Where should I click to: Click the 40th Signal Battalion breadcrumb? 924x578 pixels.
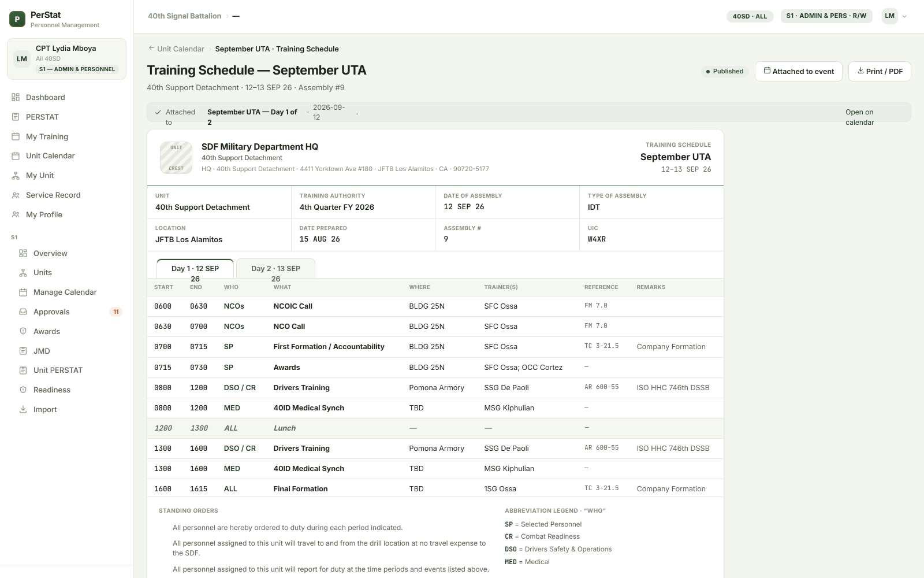tap(184, 16)
